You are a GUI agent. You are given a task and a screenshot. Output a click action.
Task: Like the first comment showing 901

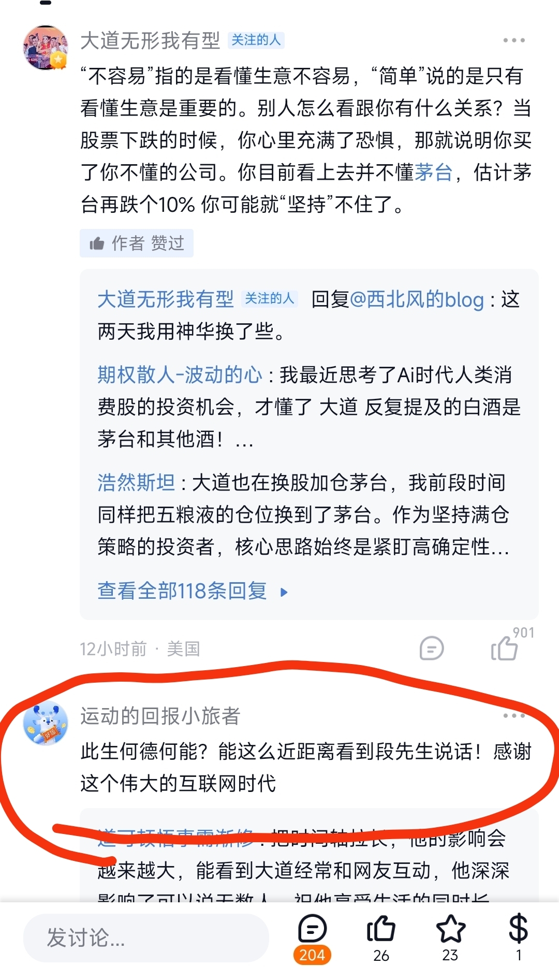tap(505, 647)
